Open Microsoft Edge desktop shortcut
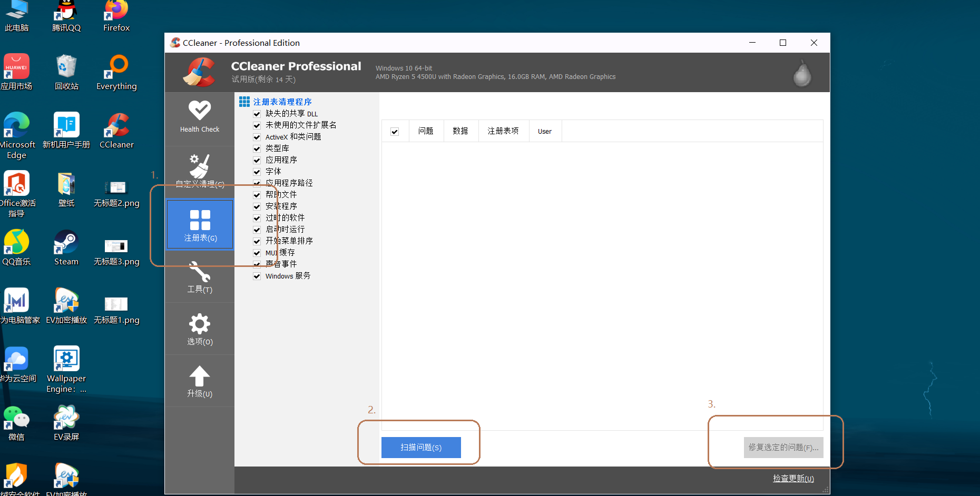Viewport: 980px width, 496px height. [x=17, y=135]
